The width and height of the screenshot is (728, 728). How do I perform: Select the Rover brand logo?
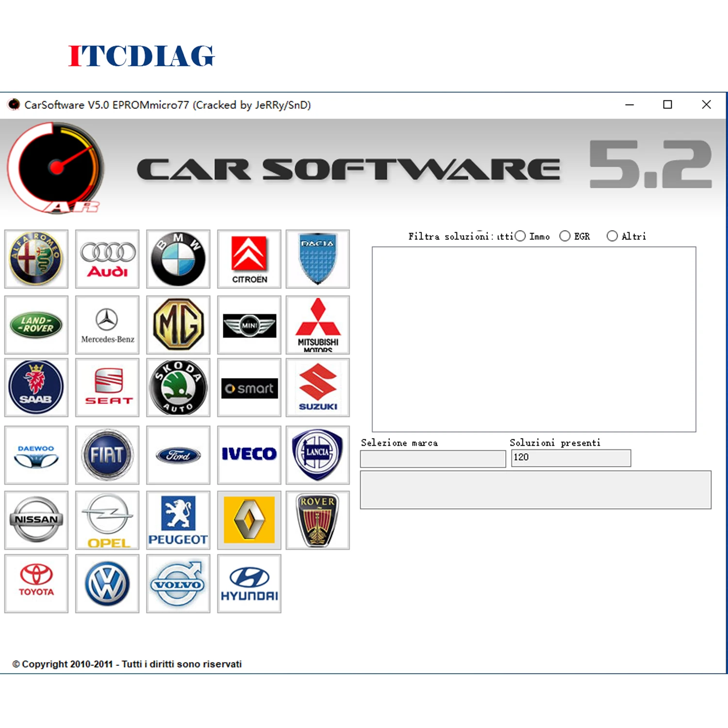[x=317, y=520]
